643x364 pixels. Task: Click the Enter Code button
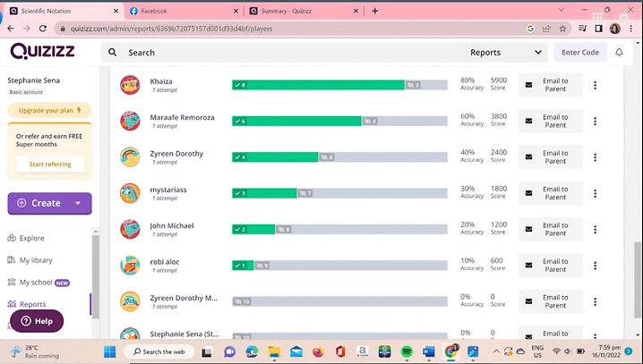click(x=579, y=53)
